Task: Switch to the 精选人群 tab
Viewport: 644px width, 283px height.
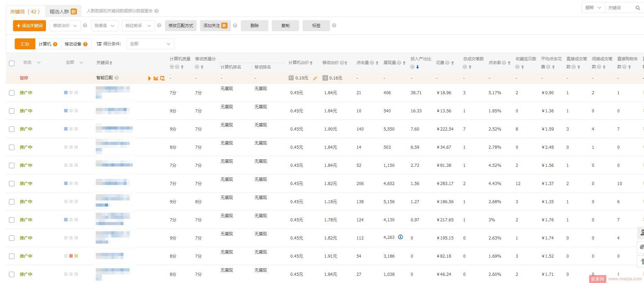Action: pyautogui.click(x=63, y=11)
